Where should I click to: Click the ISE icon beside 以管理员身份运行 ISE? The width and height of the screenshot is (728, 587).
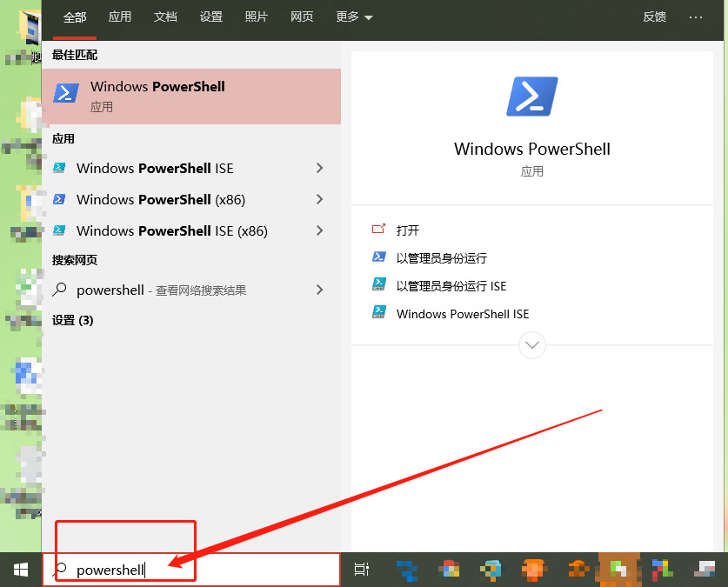[x=378, y=285]
